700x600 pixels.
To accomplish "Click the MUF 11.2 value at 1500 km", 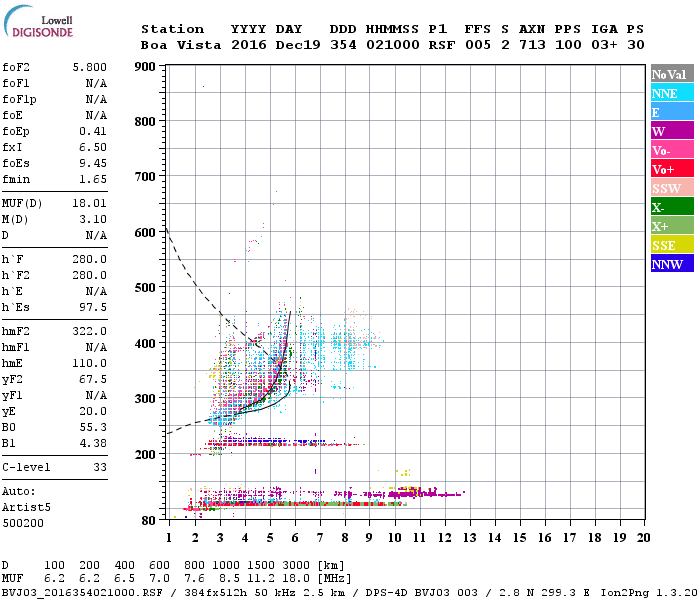I will [x=261, y=579].
